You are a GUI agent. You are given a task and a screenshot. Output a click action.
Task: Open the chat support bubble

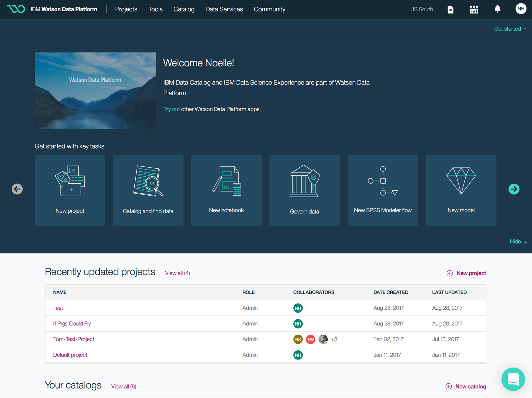[x=513, y=379]
